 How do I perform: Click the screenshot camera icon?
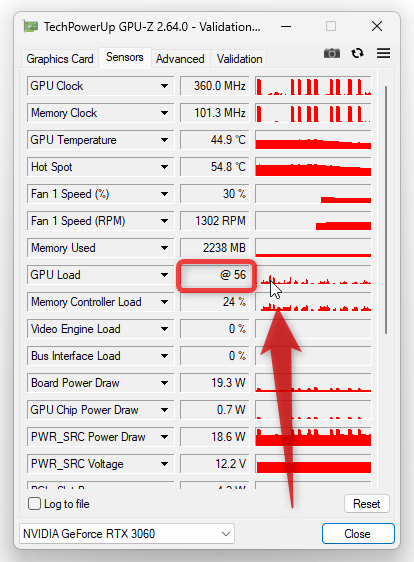332,53
